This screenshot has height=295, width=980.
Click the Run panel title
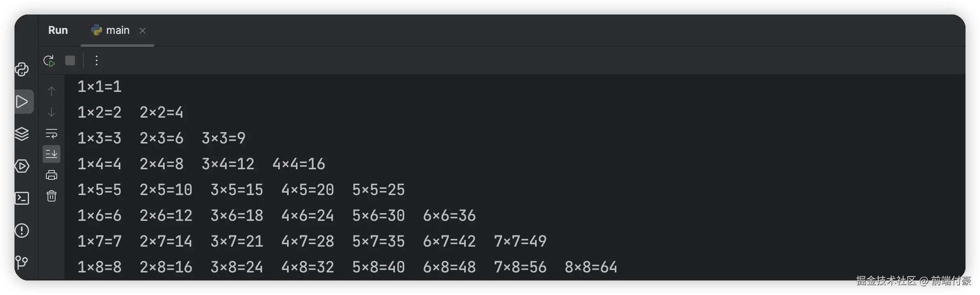tap(58, 30)
